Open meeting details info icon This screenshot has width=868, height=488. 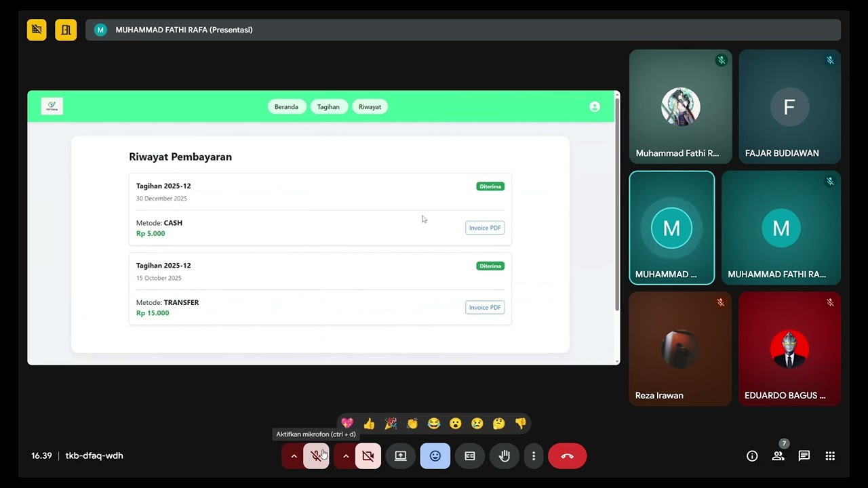click(752, 456)
